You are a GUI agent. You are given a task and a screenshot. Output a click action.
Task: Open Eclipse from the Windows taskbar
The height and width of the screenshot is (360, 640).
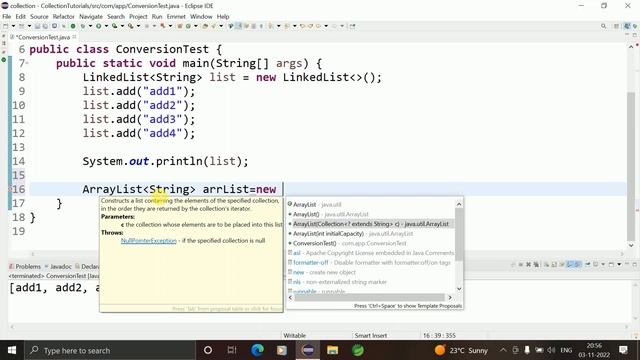point(308,350)
